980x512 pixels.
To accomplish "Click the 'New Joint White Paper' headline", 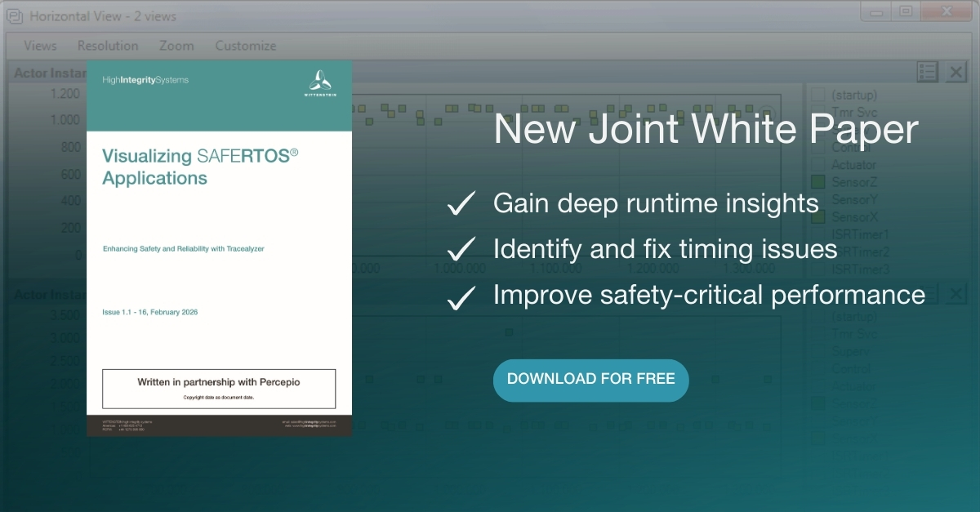I will pos(706,131).
